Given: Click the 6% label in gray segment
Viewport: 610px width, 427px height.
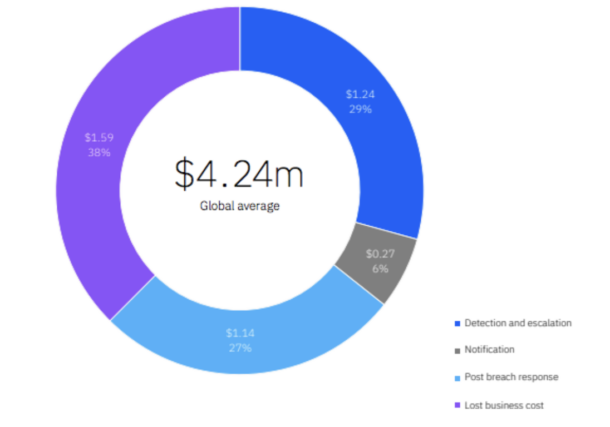Looking at the screenshot, I should [x=380, y=269].
